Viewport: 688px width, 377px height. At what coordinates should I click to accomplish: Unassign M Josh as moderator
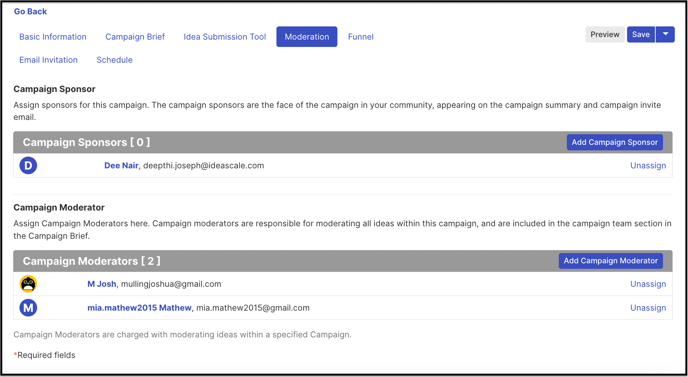648,284
